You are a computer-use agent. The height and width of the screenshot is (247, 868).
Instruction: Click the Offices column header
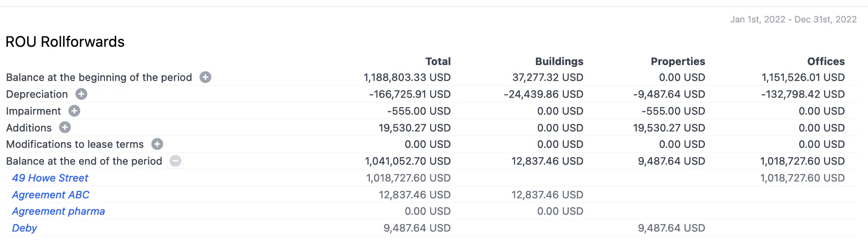tap(826, 61)
